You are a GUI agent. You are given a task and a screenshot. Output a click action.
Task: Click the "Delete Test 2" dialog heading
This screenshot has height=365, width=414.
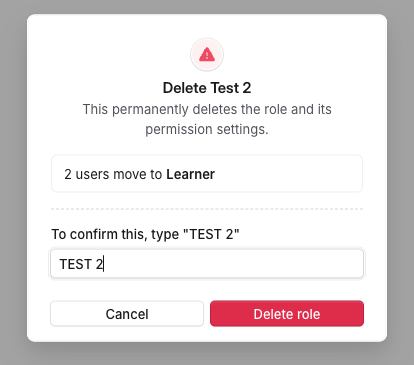tap(207, 88)
